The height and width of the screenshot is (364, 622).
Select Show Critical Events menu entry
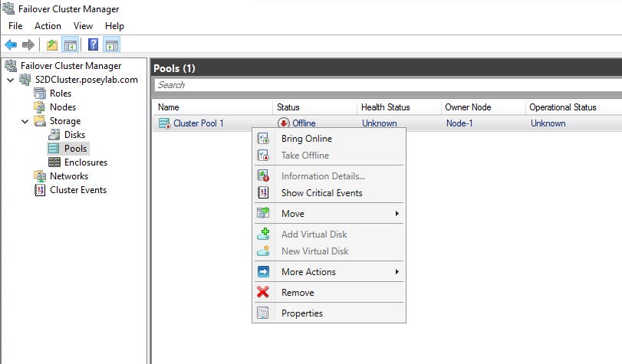tap(321, 193)
